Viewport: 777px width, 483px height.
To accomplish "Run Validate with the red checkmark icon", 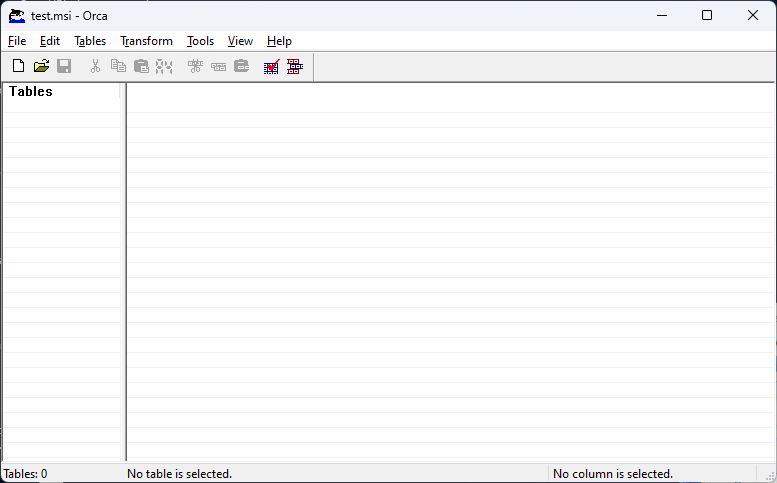I will point(272,66).
